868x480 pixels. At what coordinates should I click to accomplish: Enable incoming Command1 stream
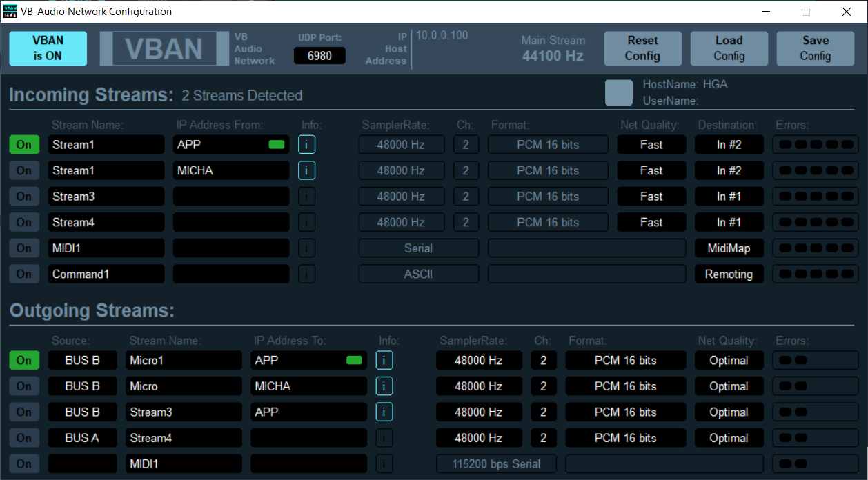point(24,274)
